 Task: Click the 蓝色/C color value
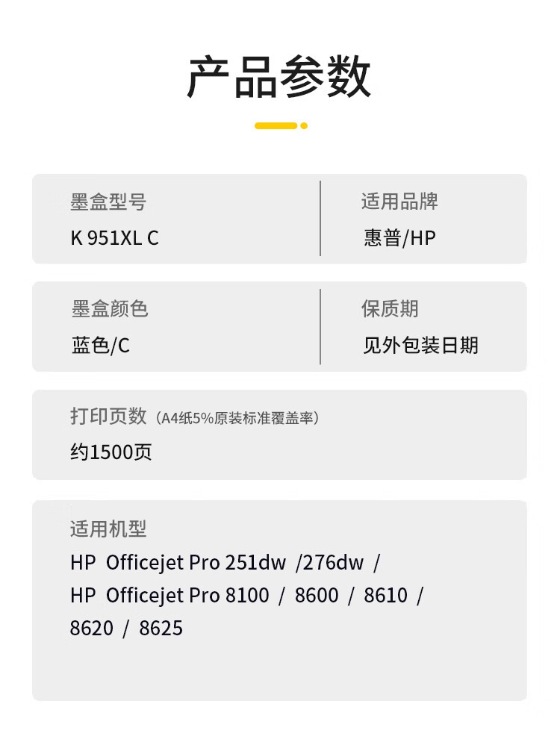pyautogui.click(x=101, y=346)
